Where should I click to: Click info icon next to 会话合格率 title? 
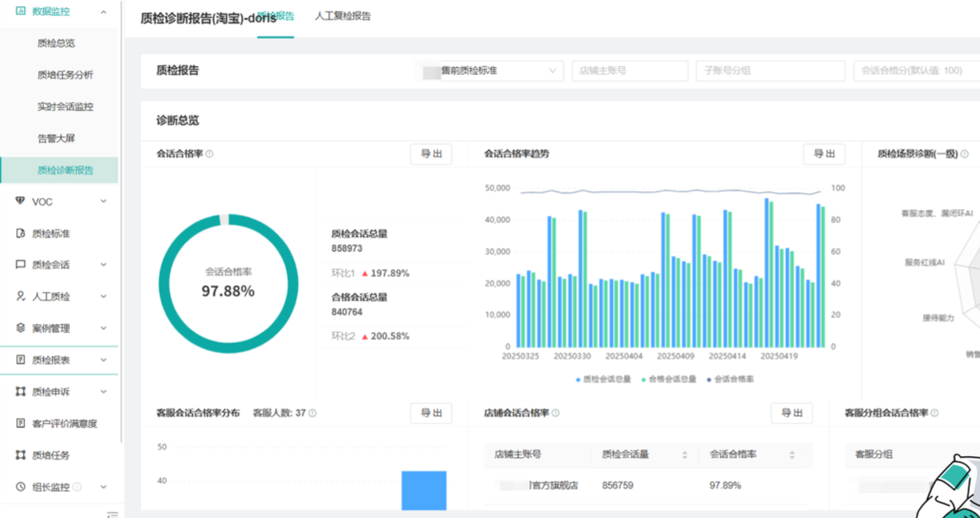(209, 154)
